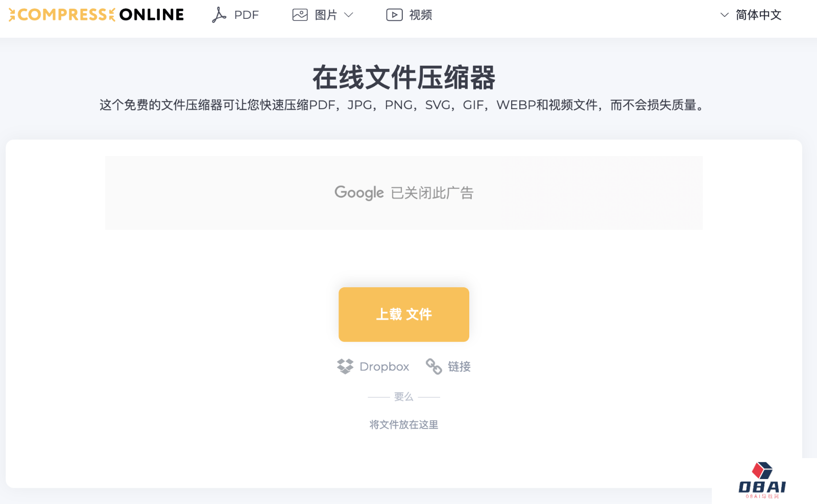The height and width of the screenshot is (504, 817).
Task: Click the 将文件放在这里 drop area text
Action: (403, 424)
